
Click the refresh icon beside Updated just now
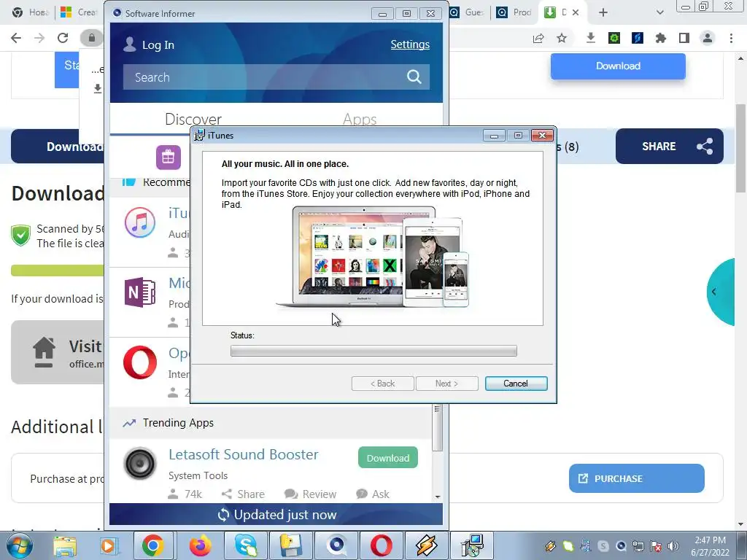click(223, 515)
